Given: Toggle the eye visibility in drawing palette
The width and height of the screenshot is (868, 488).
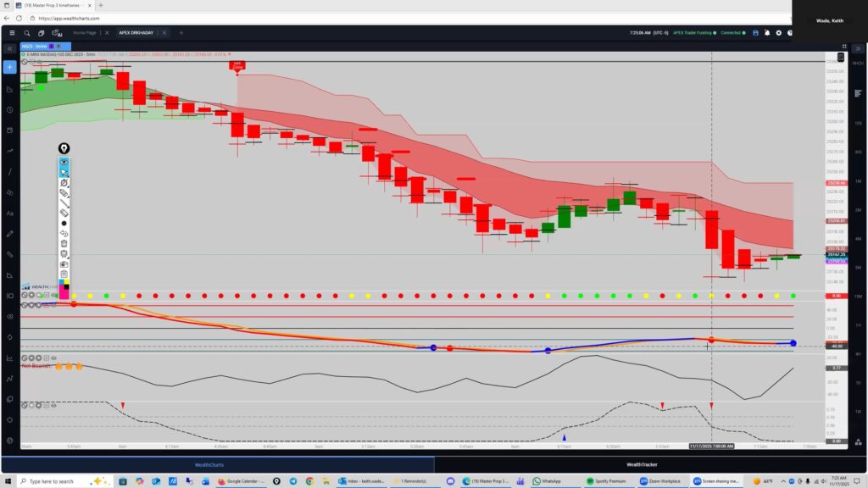Looking at the screenshot, I should tap(64, 162).
